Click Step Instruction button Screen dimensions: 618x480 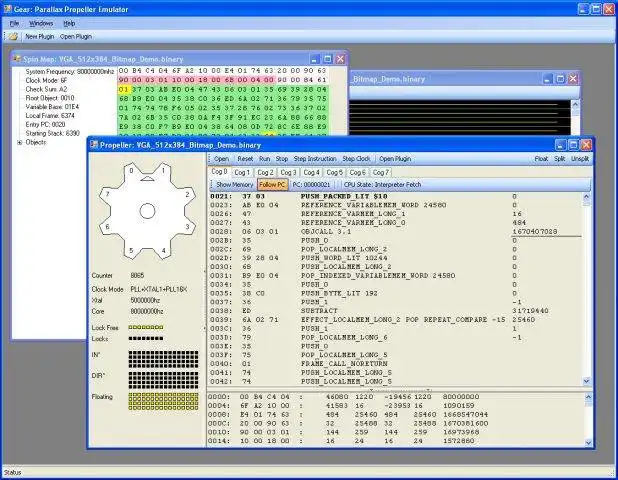tap(315, 158)
